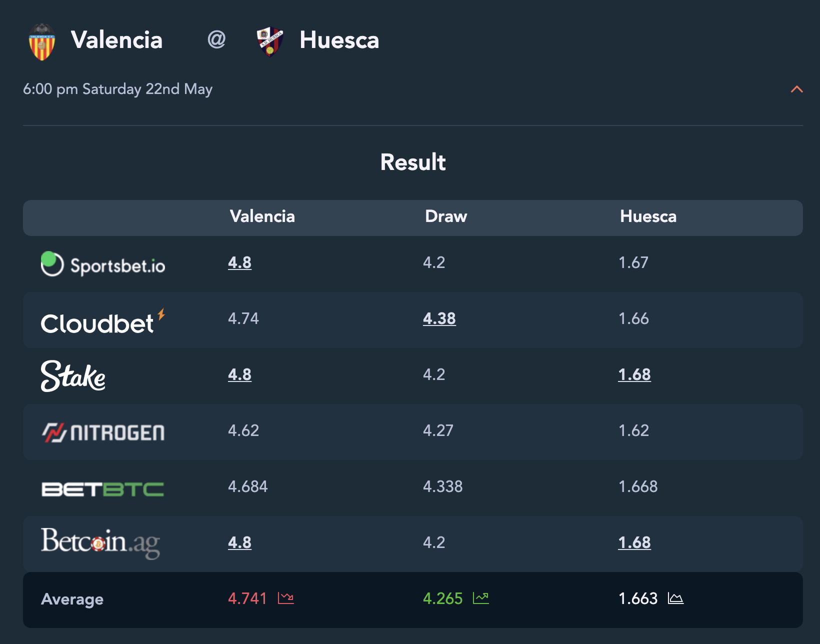This screenshot has height=644, width=820.
Task: Click the Huesca column header
Action: tap(648, 216)
